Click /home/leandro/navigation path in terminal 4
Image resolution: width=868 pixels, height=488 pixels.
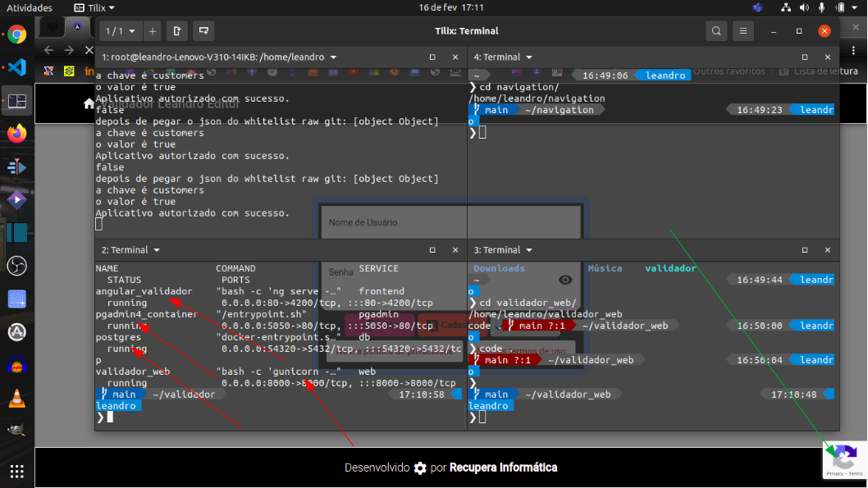tap(537, 98)
